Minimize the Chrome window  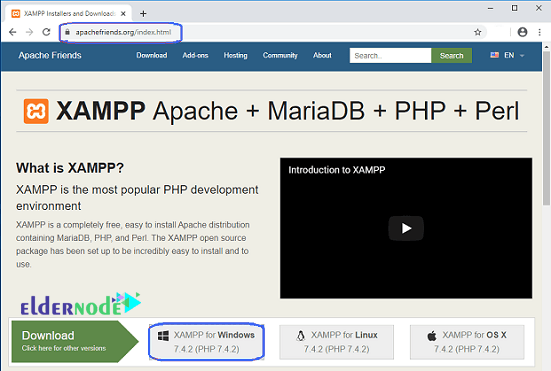point(491,8)
